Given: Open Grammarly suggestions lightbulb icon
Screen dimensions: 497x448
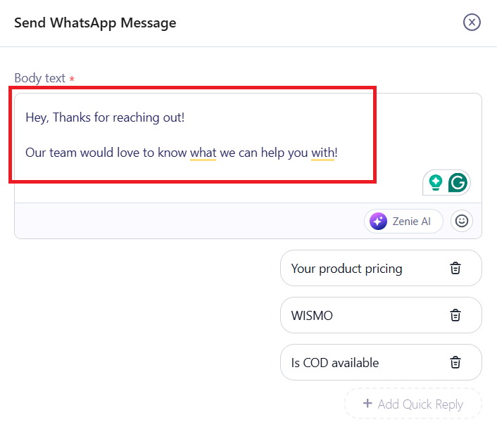Looking at the screenshot, I should click(436, 183).
